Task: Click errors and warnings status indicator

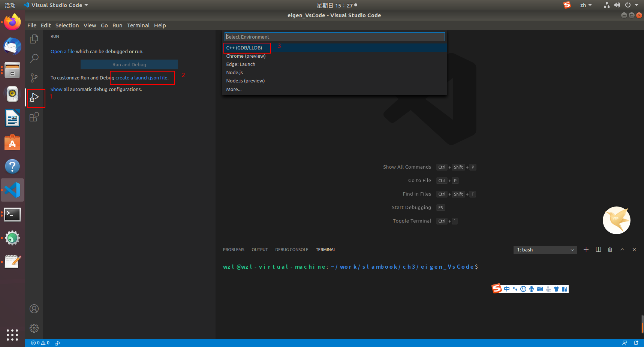Action: (40, 343)
